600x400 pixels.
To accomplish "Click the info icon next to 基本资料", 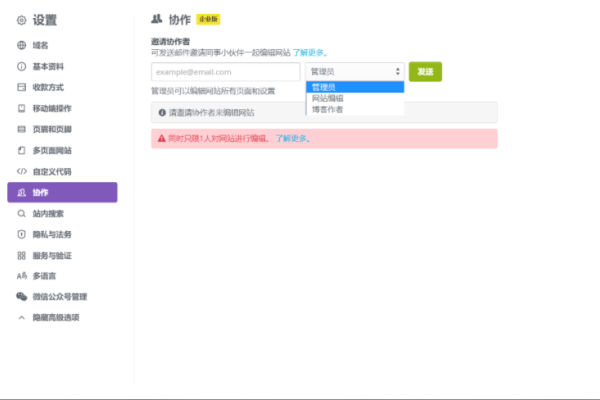I will (21, 67).
